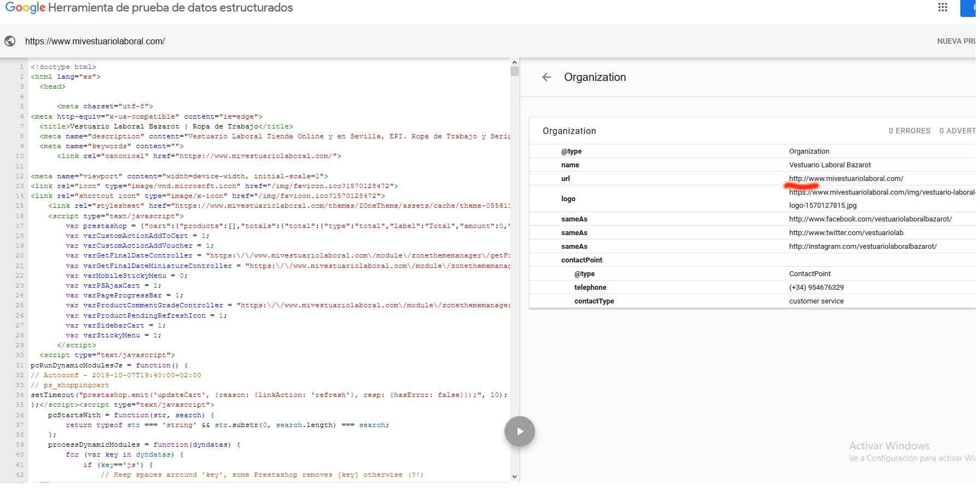Click the Organization page title

click(595, 77)
